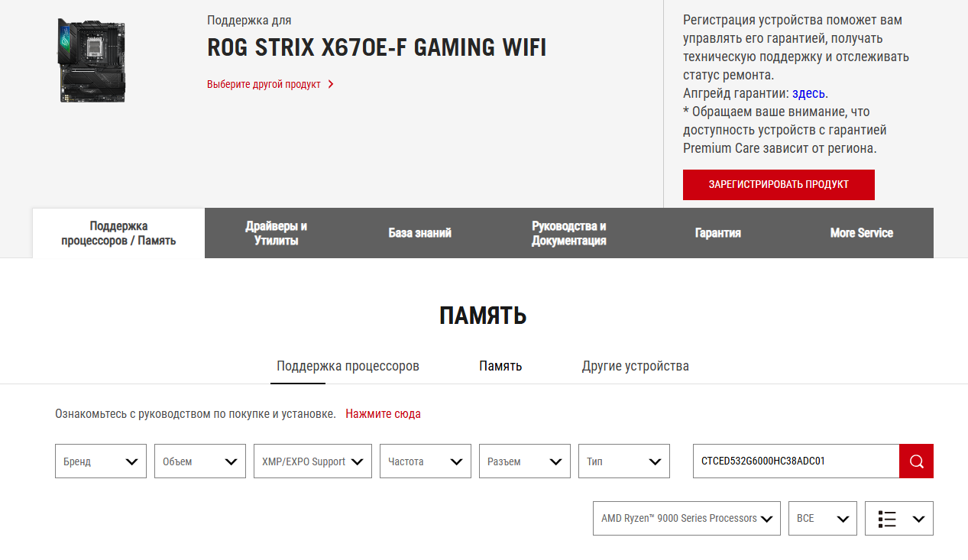Select the 'Поддержка процессоров' sub-tab
Viewport: 968px width, 560px height.
tap(348, 366)
